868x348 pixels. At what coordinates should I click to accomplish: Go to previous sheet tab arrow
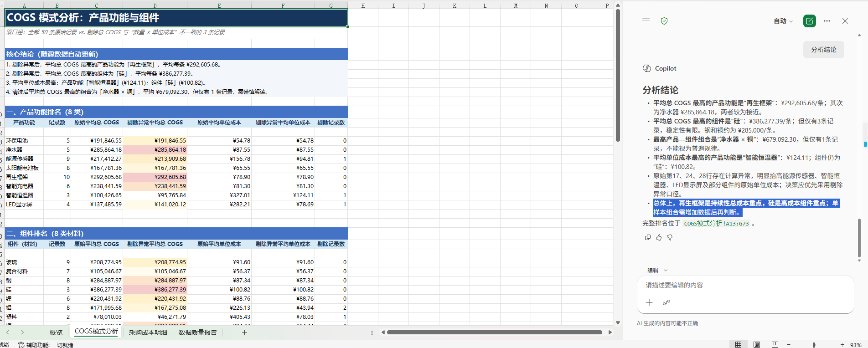point(8,333)
